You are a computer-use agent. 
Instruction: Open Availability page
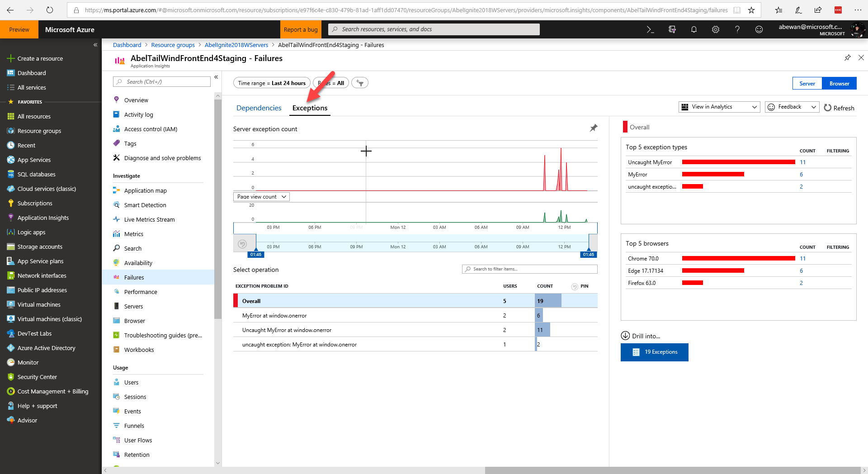(138, 263)
